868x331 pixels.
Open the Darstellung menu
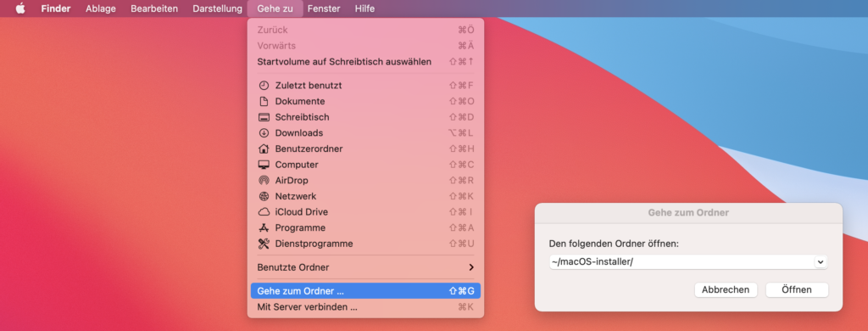click(x=218, y=8)
